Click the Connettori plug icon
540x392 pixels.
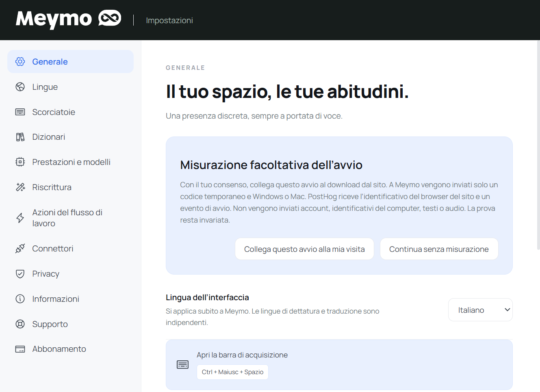click(x=20, y=249)
